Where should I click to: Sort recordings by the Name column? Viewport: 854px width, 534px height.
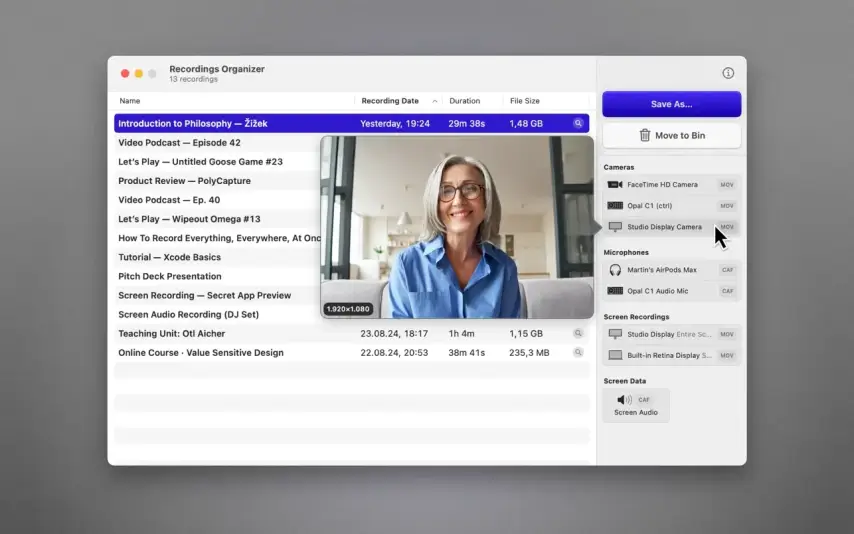(x=130, y=101)
